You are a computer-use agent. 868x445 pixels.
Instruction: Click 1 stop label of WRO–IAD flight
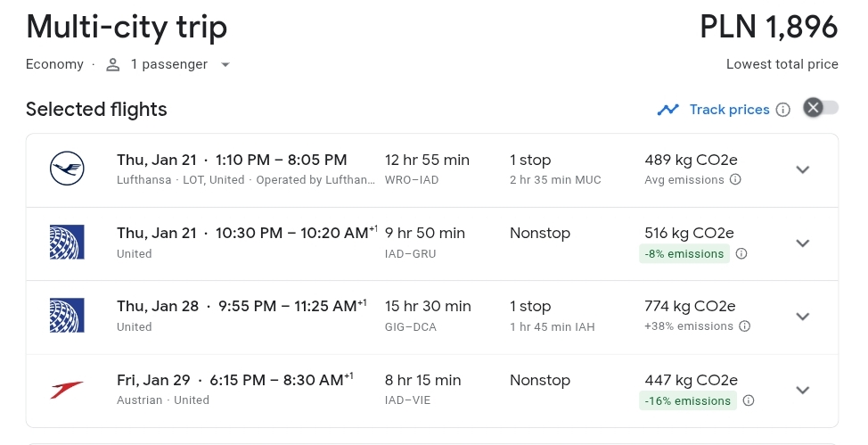pyautogui.click(x=530, y=161)
